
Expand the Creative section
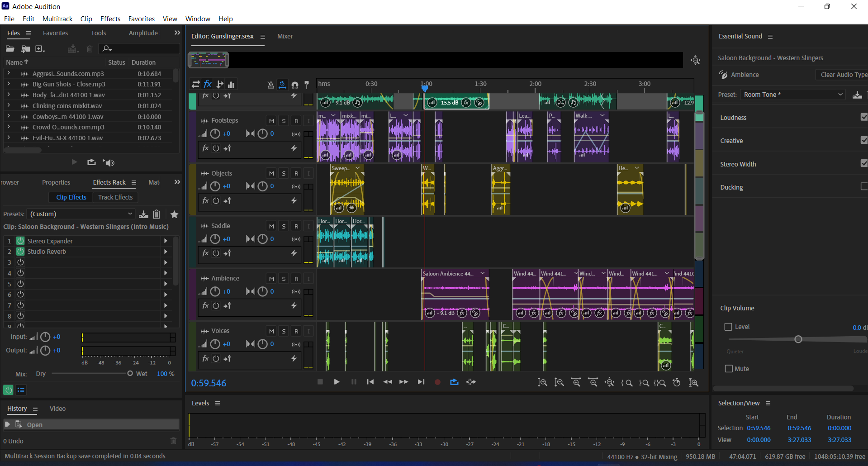(731, 141)
